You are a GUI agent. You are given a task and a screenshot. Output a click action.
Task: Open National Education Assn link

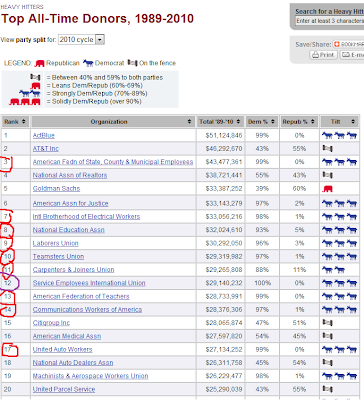coord(69,230)
